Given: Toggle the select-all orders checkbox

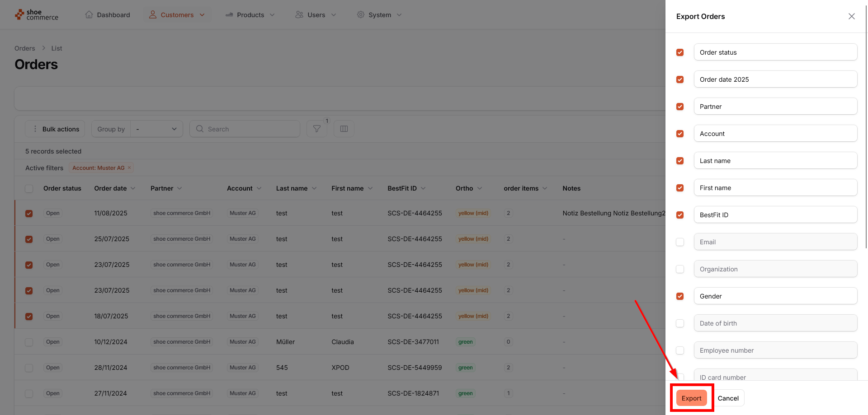Looking at the screenshot, I should (x=29, y=189).
